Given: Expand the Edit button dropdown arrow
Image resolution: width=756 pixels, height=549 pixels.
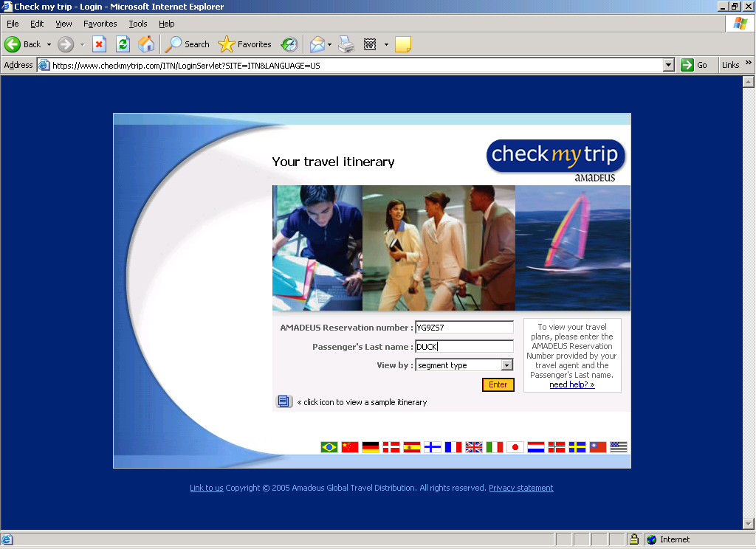Looking at the screenshot, I should tap(386, 44).
